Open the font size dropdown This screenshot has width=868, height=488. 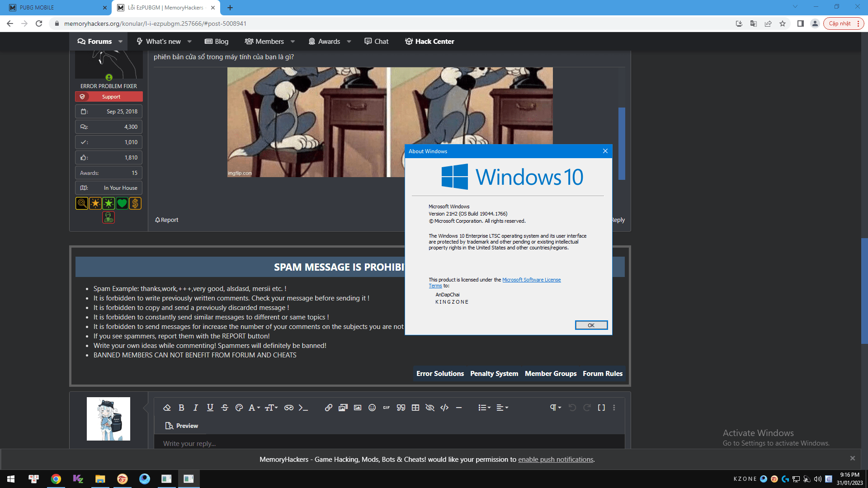pos(271,408)
